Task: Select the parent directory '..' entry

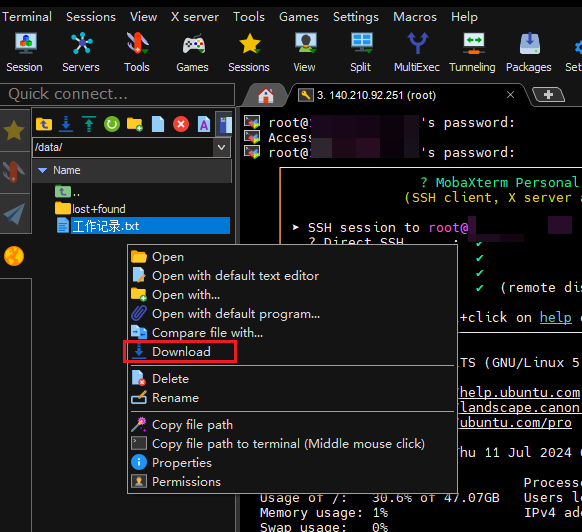Action: tap(68, 192)
